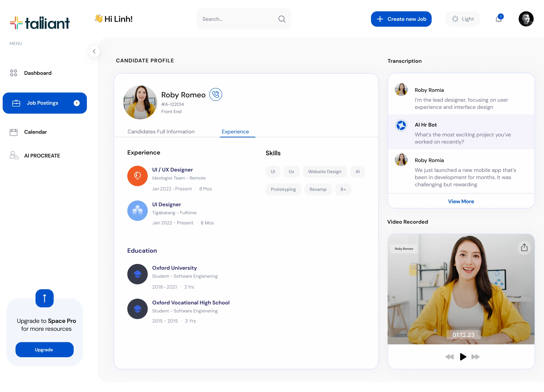
Task: Click the AI Procreate sidebar icon
Action: [x=13, y=155]
